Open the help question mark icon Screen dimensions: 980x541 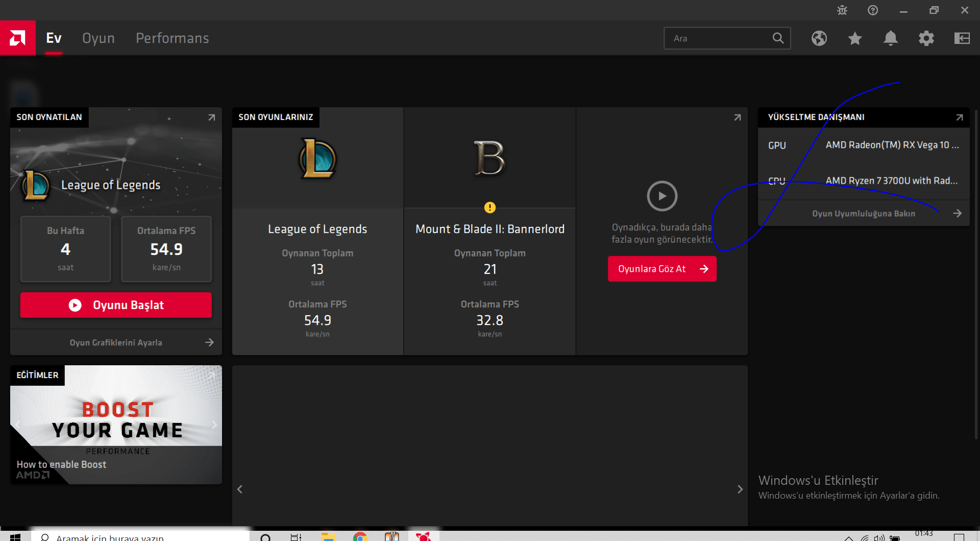(x=873, y=10)
